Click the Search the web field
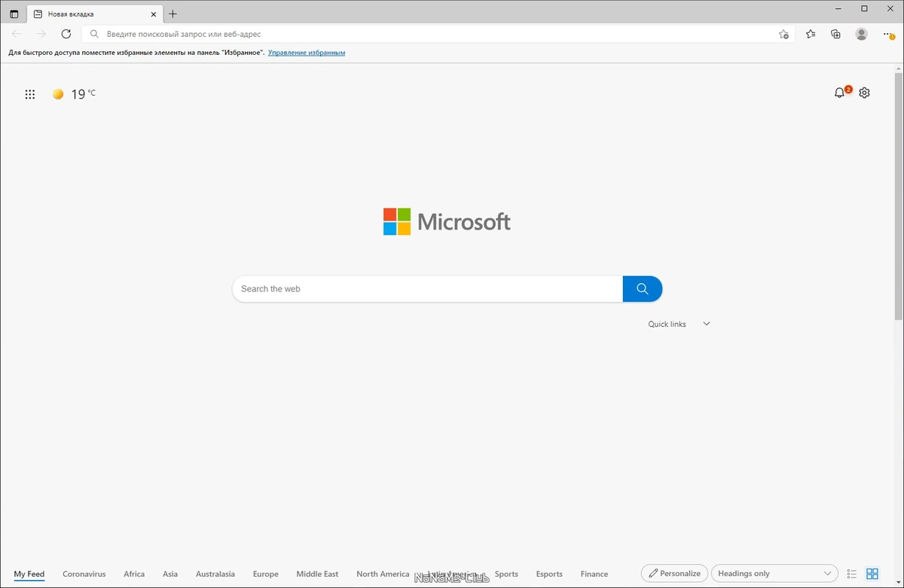Screen dimensions: 904x588 pos(427,289)
